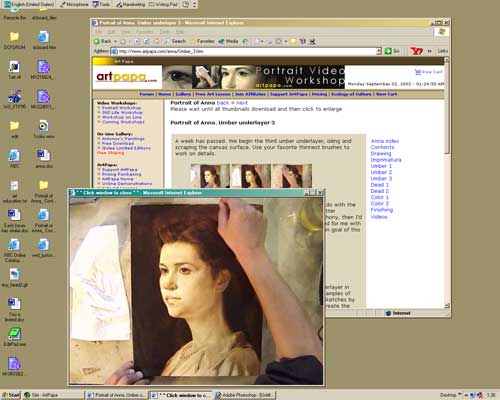Open the Tools menu
The image size is (500, 400).
tap(164, 32)
